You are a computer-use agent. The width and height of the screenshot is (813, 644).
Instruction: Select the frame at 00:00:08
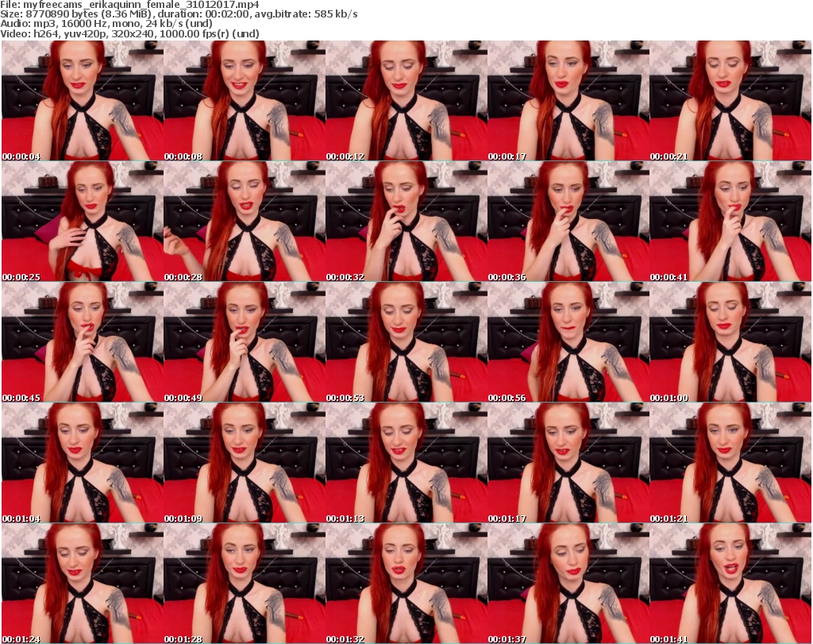click(x=244, y=101)
